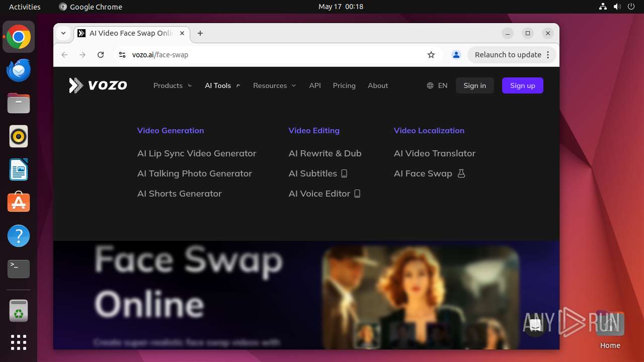
Task: Click the Google Chrome dock icon
Action: click(x=19, y=37)
